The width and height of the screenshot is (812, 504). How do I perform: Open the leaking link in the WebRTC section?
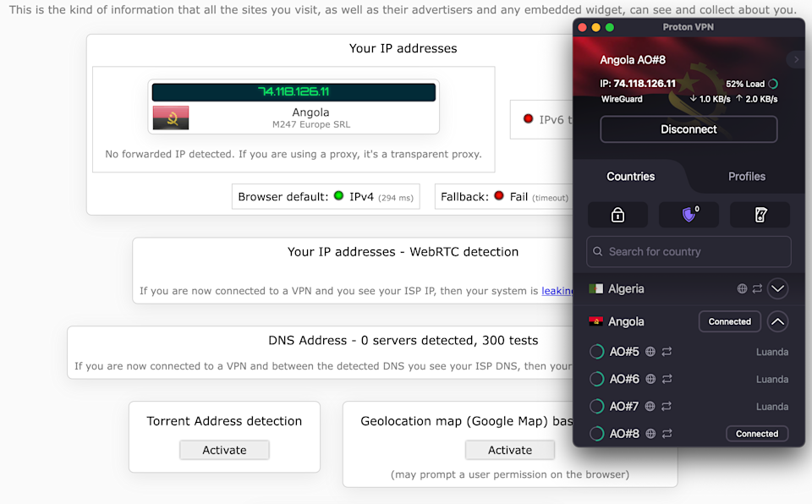click(557, 290)
